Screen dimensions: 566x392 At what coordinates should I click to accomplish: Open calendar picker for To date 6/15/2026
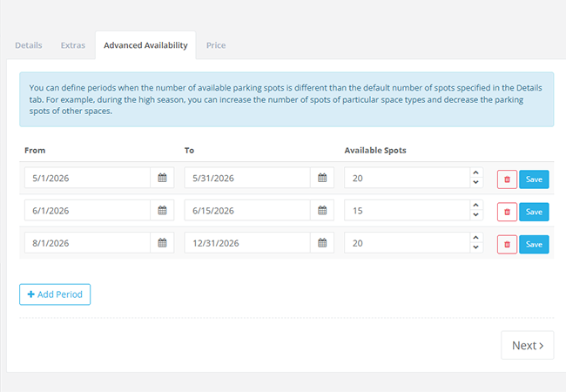click(322, 210)
